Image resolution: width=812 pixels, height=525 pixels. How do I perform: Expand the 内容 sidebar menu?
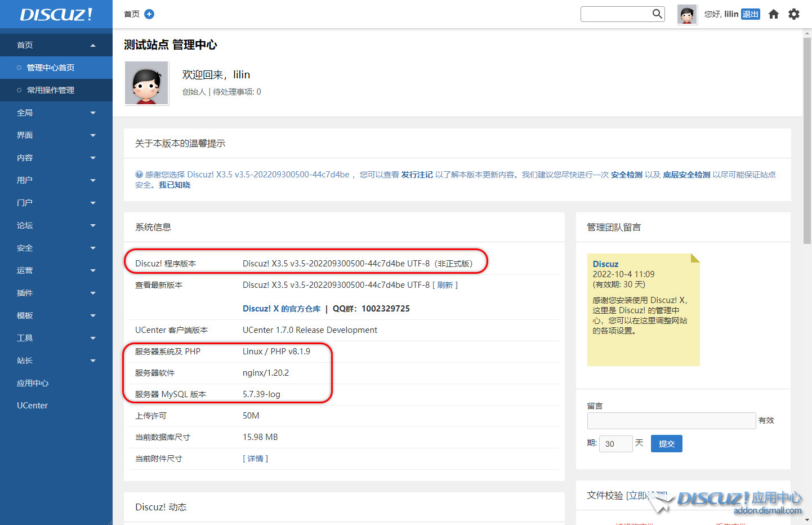click(x=56, y=158)
